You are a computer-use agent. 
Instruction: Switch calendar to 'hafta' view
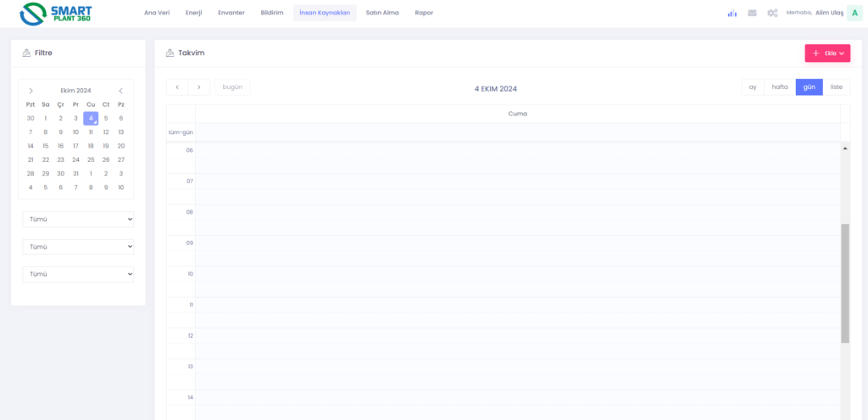(780, 87)
